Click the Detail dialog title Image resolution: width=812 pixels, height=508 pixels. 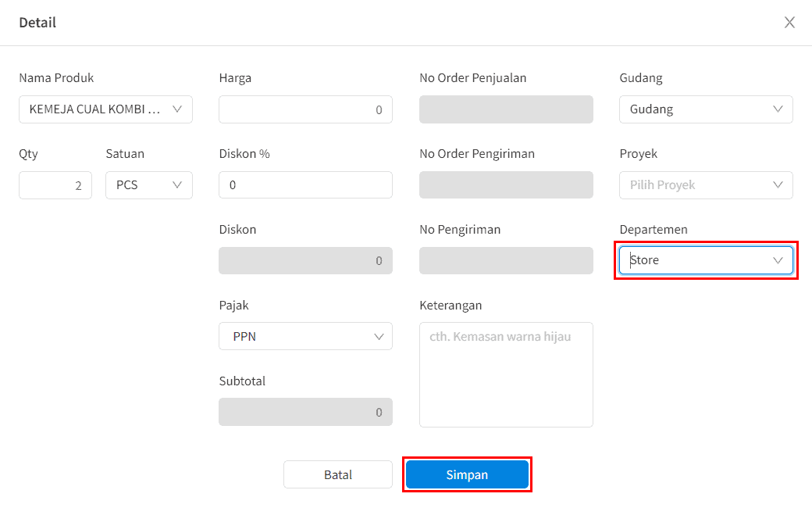[37, 23]
